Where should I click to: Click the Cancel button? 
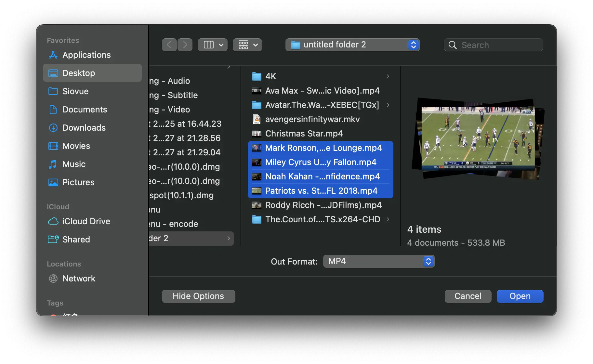[x=468, y=296]
